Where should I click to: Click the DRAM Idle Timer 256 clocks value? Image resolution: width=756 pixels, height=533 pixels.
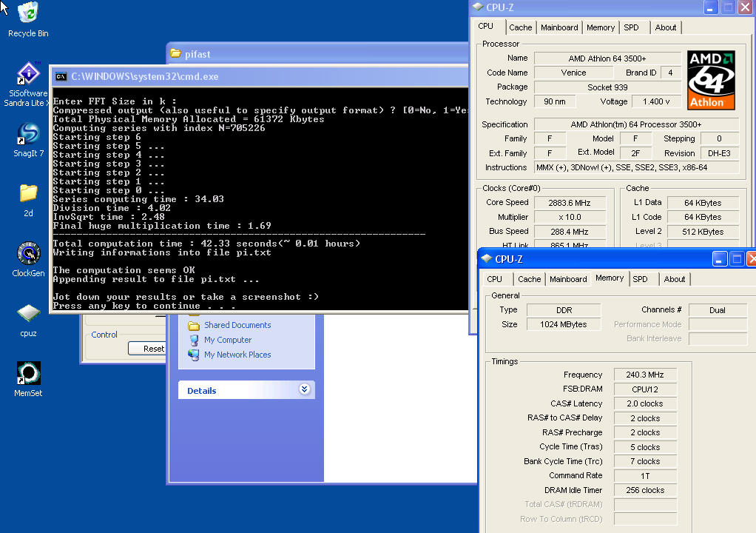(x=645, y=490)
